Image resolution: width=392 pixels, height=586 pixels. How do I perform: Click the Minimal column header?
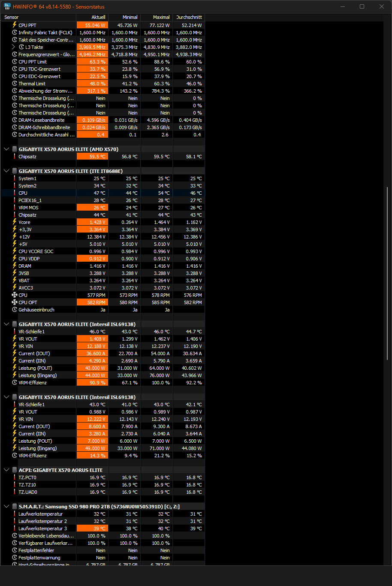[124, 17]
